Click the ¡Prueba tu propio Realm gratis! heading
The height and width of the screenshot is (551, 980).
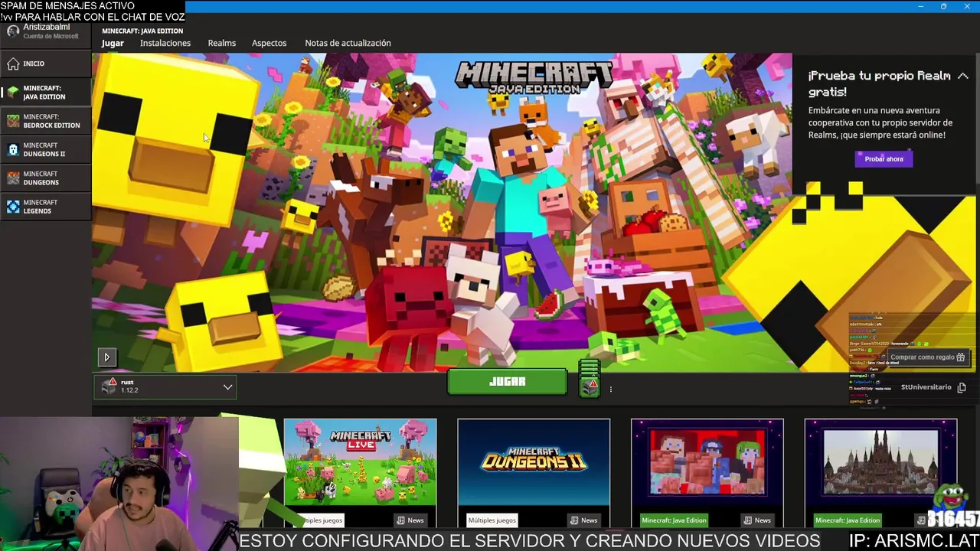pos(879,83)
